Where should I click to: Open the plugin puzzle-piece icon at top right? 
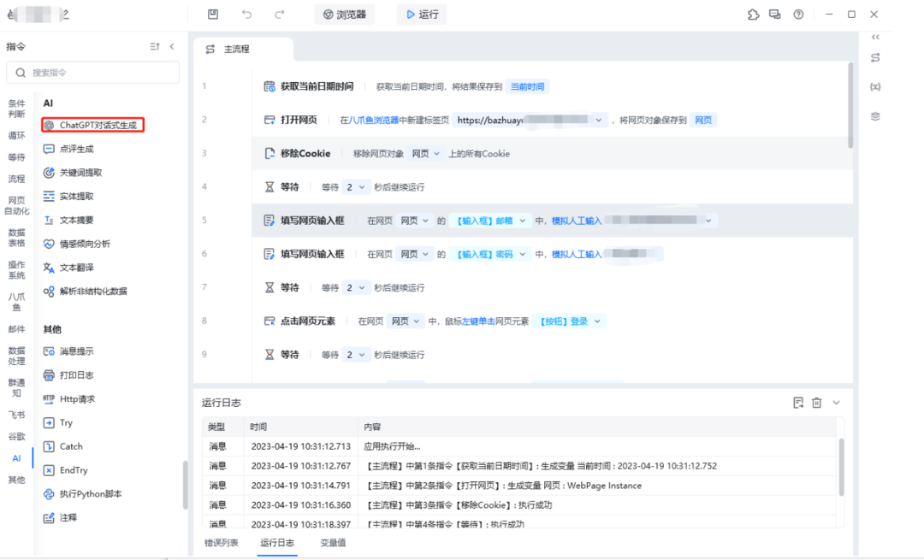[751, 14]
